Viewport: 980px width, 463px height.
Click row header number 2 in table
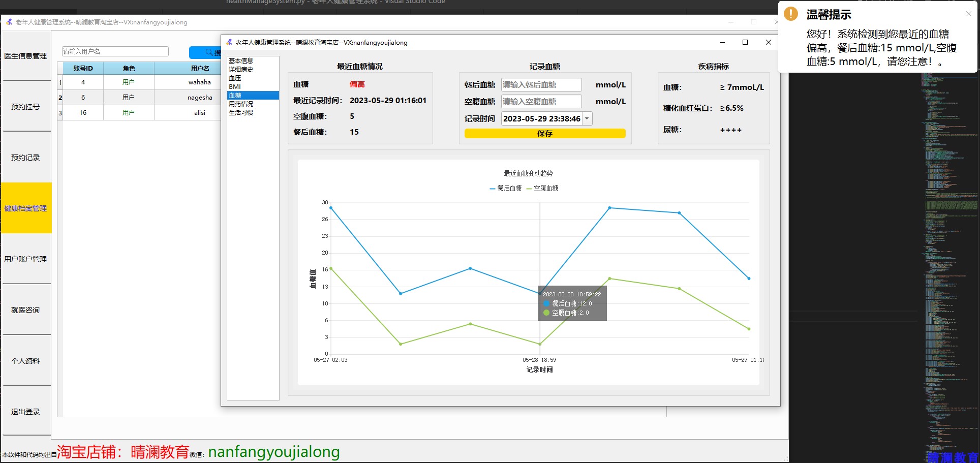point(60,98)
